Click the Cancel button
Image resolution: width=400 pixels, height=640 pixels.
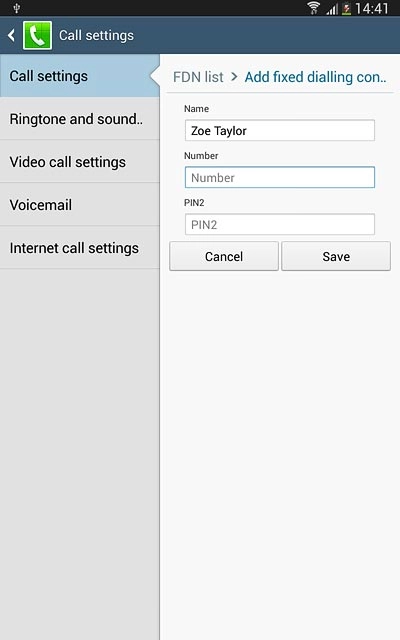224,256
